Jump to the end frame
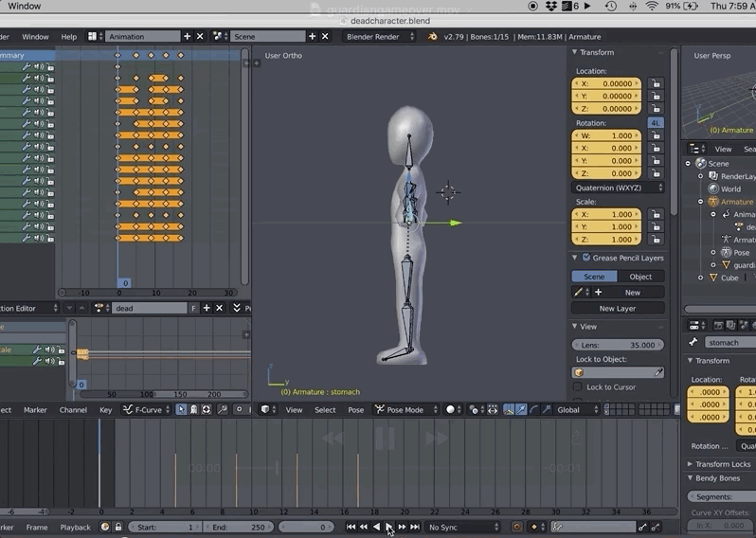The image size is (756, 538). pyautogui.click(x=415, y=528)
